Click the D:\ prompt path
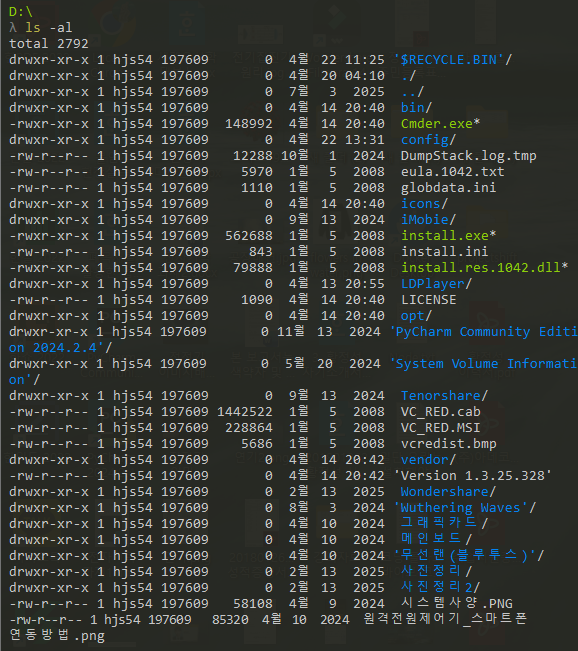 (20, 12)
